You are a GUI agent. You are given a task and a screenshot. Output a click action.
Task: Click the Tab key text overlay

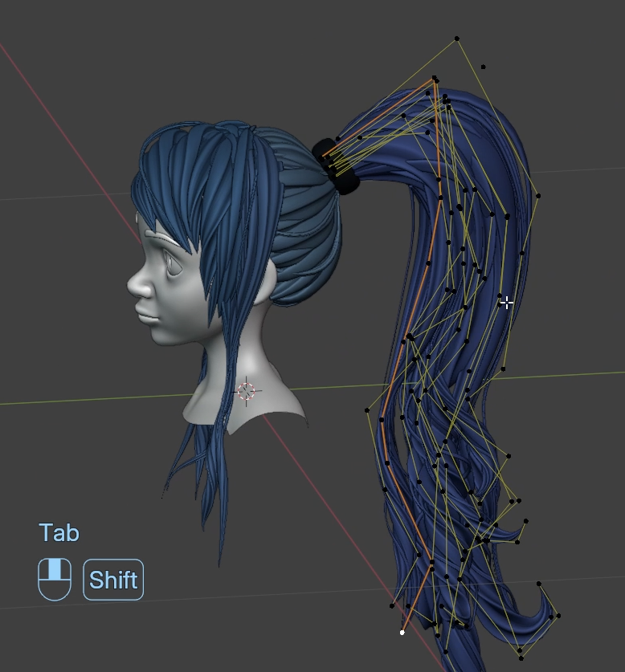click(x=59, y=533)
